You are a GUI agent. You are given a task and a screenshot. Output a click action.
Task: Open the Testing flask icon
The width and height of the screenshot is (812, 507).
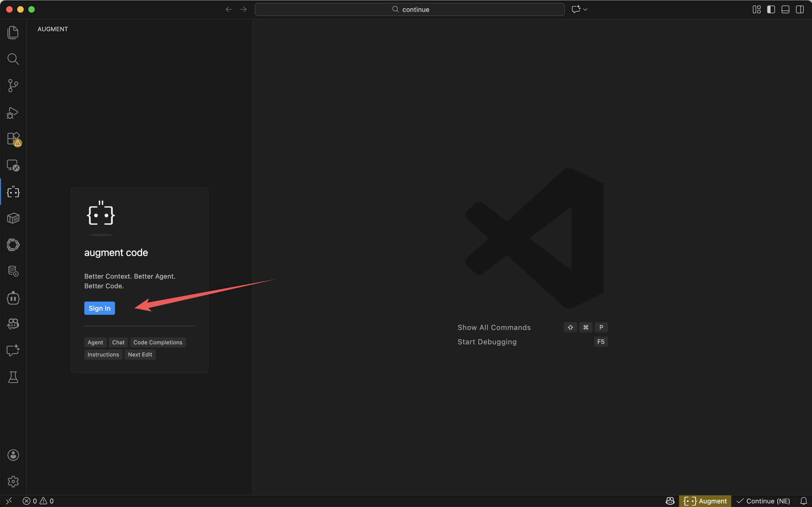13,377
